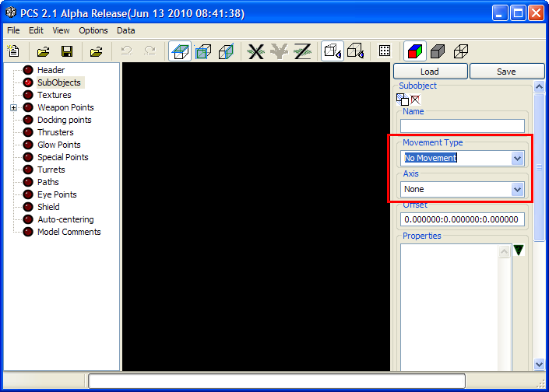Select Paths in the tree

pyautogui.click(x=48, y=182)
